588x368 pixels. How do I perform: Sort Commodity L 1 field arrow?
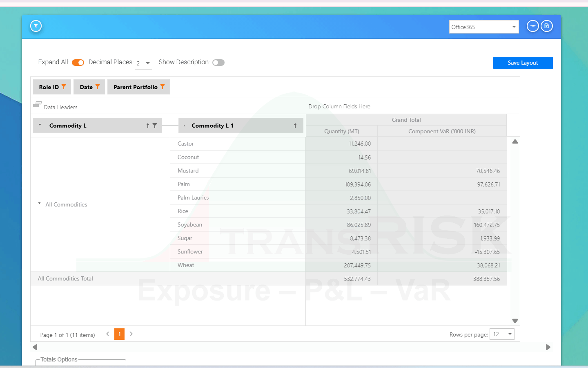pyautogui.click(x=295, y=126)
